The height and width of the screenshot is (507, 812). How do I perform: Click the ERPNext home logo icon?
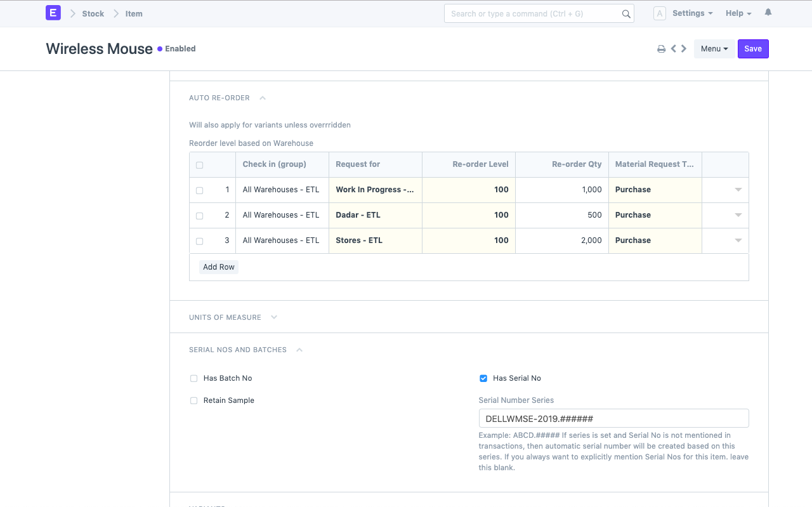pos(53,13)
